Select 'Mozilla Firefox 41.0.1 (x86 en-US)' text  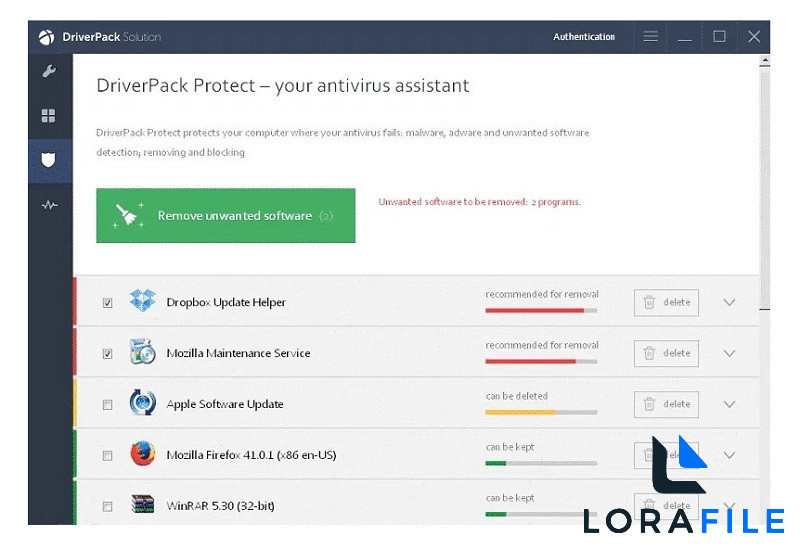[252, 455]
